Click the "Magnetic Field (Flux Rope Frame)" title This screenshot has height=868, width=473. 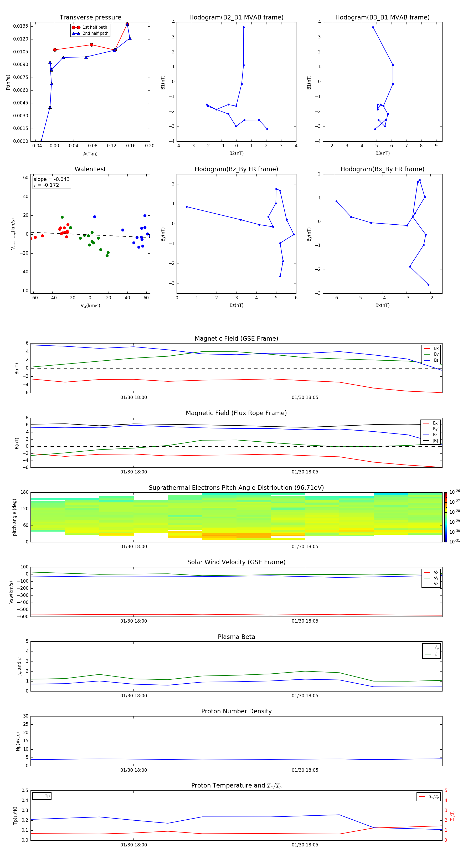(x=236, y=413)
